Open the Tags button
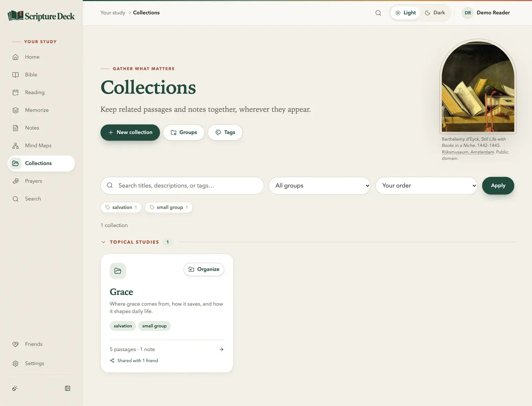 click(x=225, y=132)
